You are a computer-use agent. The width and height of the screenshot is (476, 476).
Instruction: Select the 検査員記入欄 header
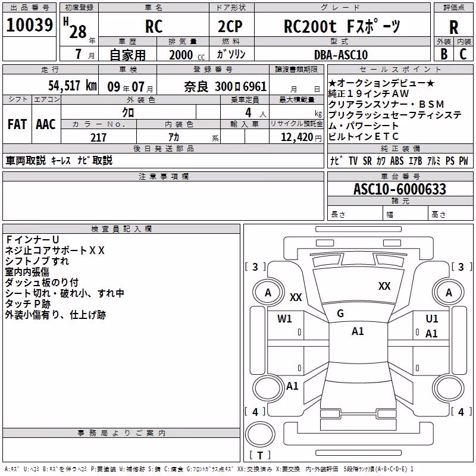[x=121, y=229]
